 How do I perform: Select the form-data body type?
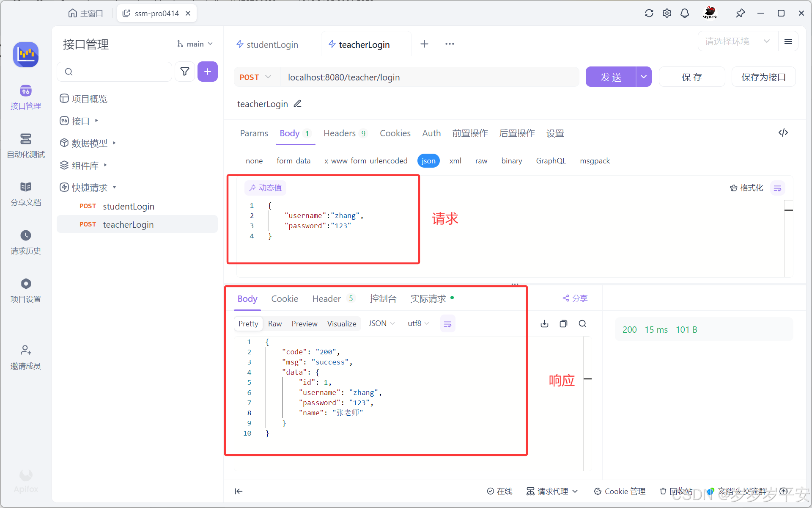293,161
